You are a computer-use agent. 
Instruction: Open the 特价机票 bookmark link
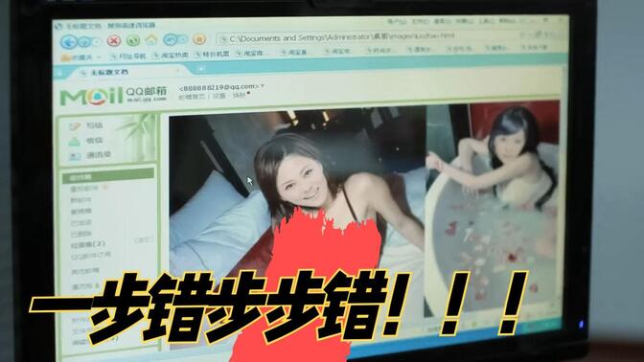click(212, 55)
